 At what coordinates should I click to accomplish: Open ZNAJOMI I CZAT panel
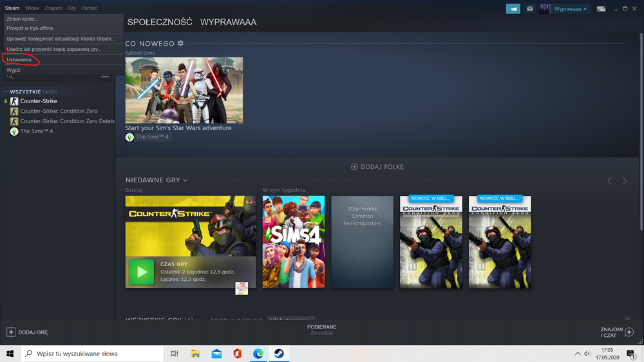617,332
